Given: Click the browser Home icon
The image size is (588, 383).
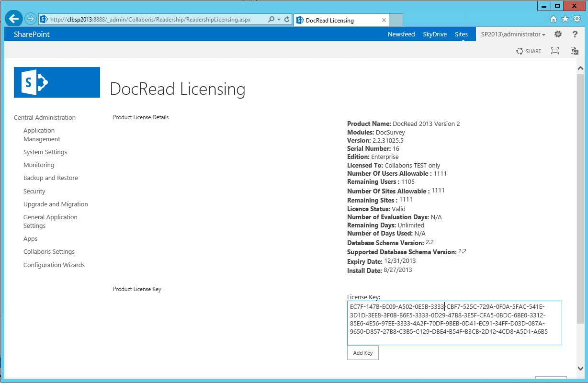Looking at the screenshot, I should [554, 19].
